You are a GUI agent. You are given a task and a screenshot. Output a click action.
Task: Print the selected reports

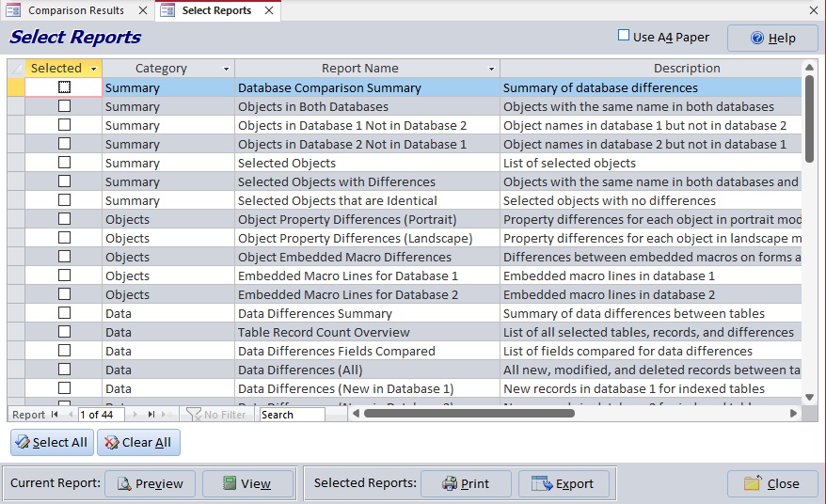(466, 483)
